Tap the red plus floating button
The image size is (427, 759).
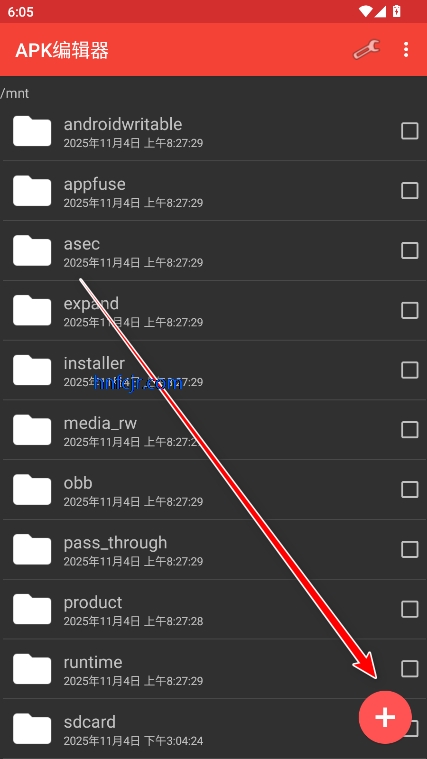[x=385, y=717]
